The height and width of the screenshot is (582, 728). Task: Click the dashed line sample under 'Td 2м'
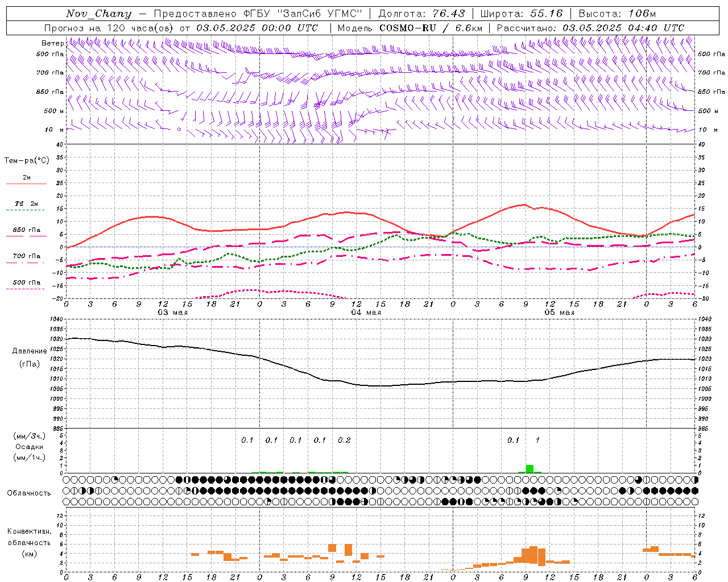pyautogui.click(x=26, y=210)
